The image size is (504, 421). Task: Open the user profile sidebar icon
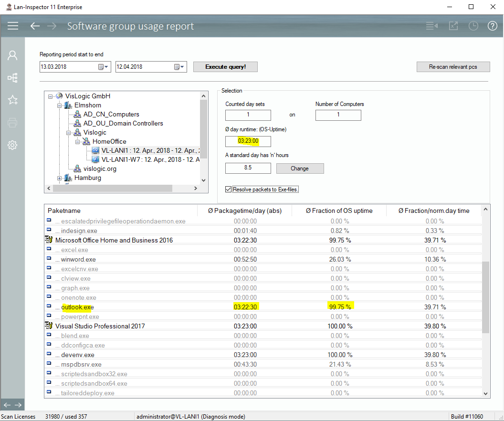(x=12, y=55)
